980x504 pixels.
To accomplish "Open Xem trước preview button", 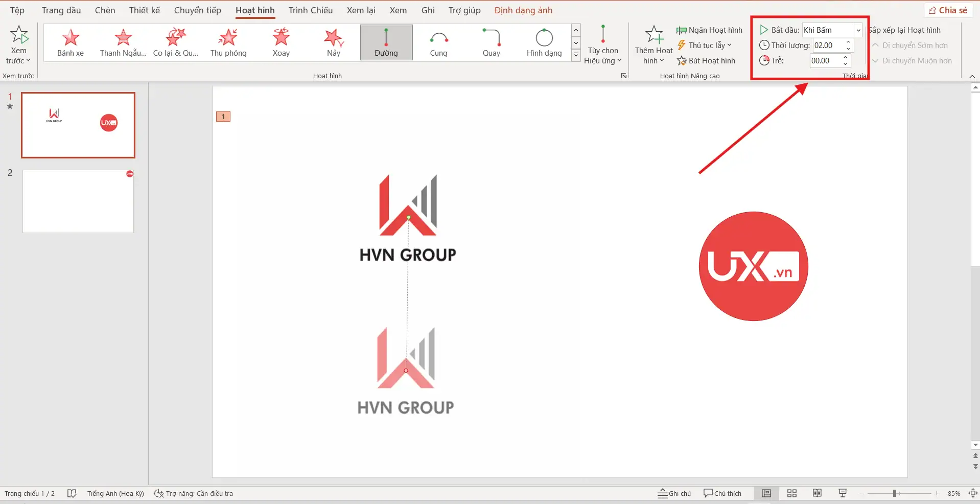I will pos(19,45).
